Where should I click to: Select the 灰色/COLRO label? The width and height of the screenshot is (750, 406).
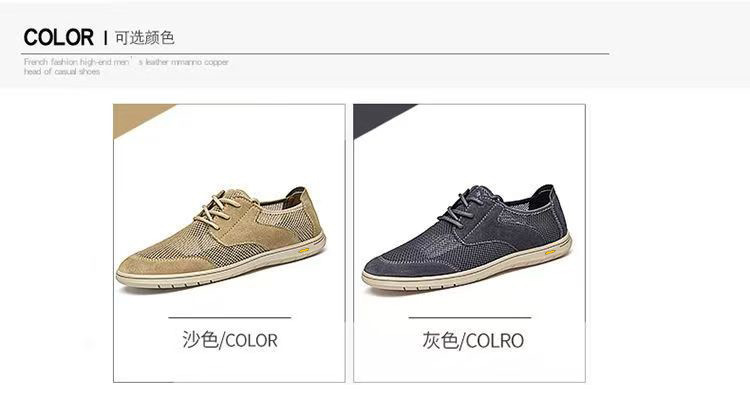[x=473, y=340]
